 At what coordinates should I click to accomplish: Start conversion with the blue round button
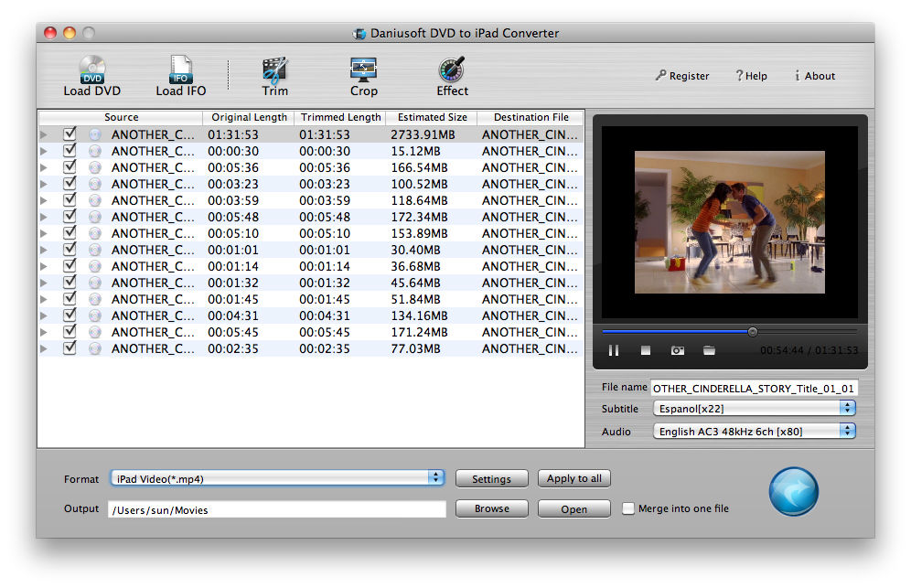pos(794,492)
